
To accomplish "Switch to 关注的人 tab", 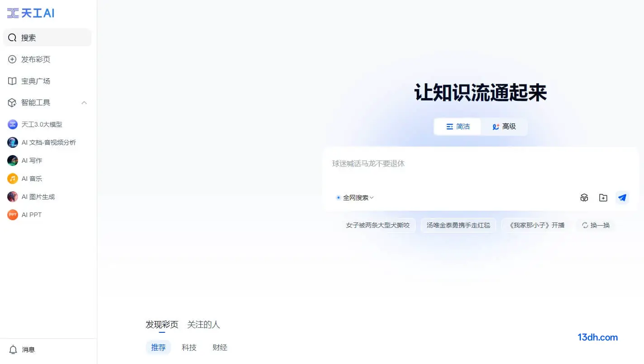I will pyautogui.click(x=204, y=325).
